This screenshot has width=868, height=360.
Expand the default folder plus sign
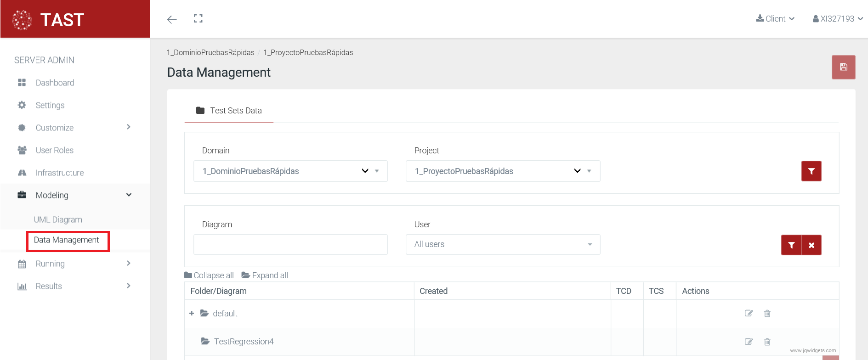click(x=192, y=313)
